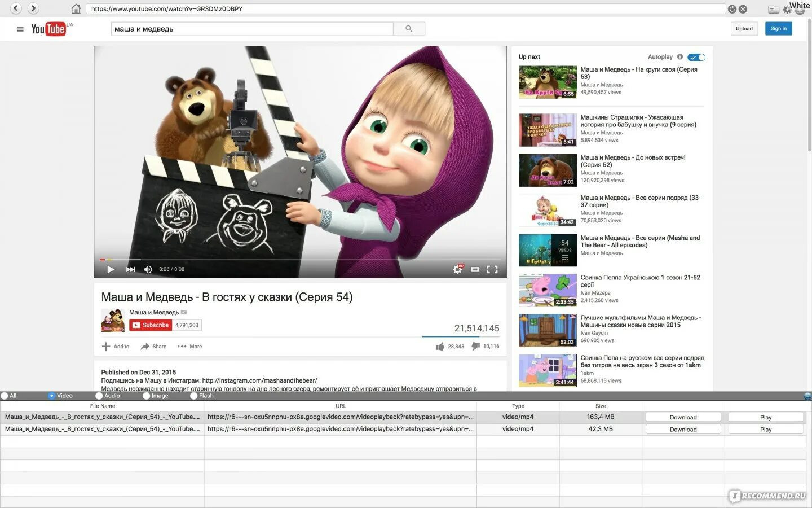Collapse the downloader panel with blue button
Image resolution: width=812 pixels, height=508 pixels.
pyautogui.click(x=807, y=396)
